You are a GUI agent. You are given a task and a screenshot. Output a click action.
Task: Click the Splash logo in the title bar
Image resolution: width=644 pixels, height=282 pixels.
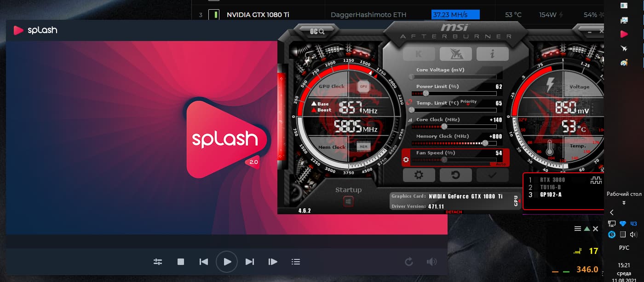point(35,30)
